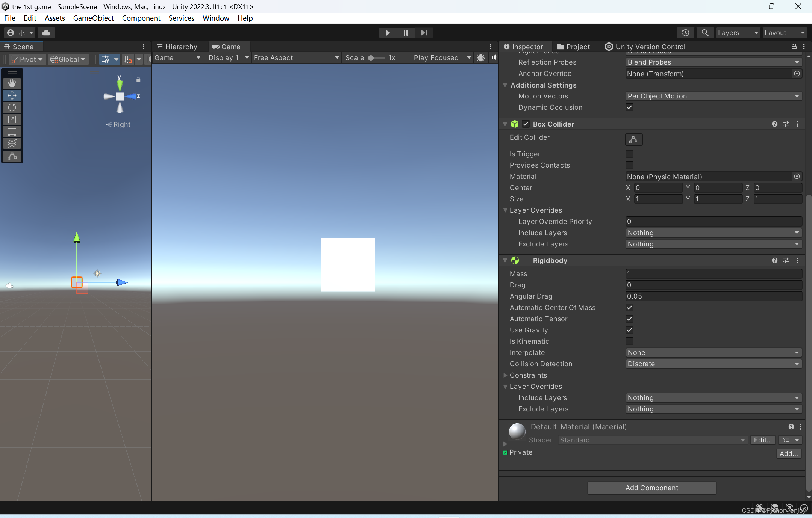This screenshot has height=518, width=812.
Task: Toggle the Scene gizmo lock icon
Action: [x=138, y=80]
